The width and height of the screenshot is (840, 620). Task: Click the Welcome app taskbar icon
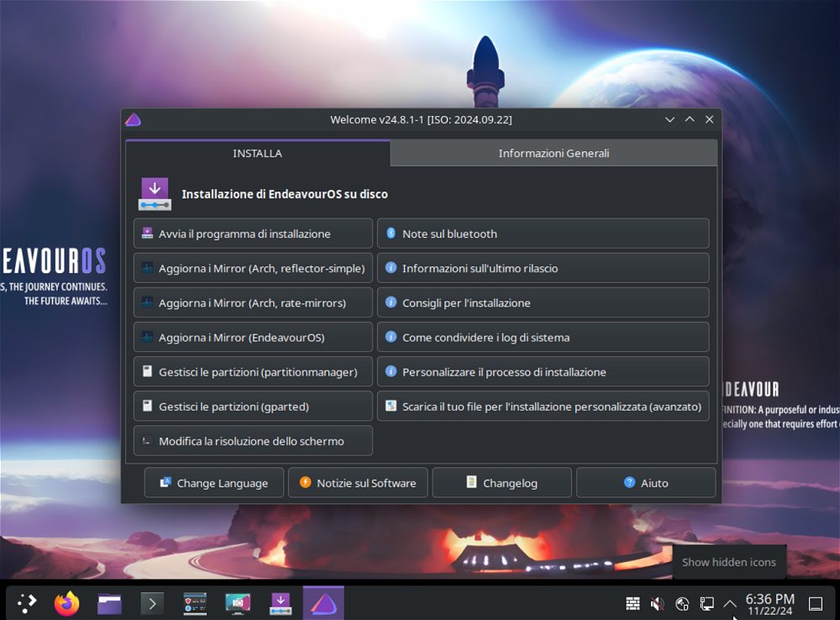coord(323,603)
